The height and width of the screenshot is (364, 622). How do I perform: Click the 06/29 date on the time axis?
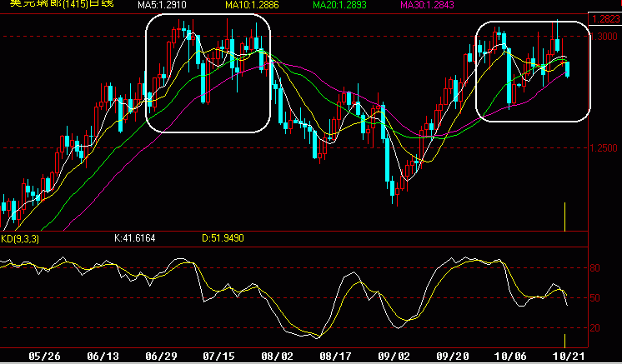[161, 356]
